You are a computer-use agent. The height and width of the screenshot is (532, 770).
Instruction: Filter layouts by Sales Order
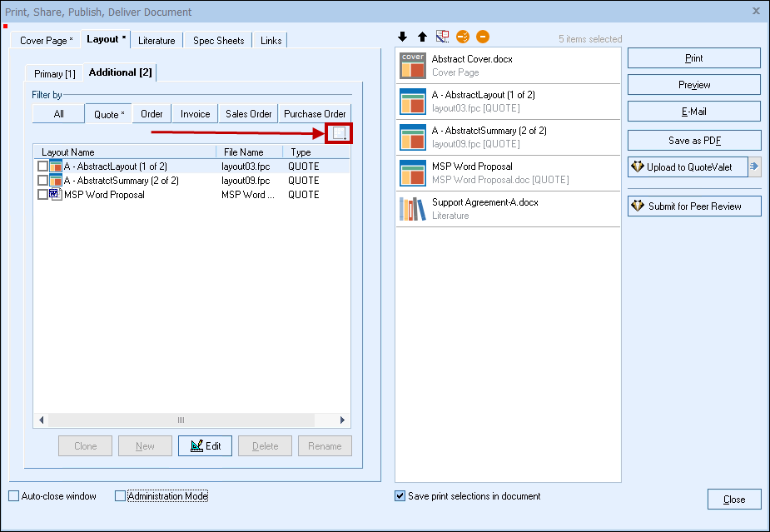coord(248,114)
